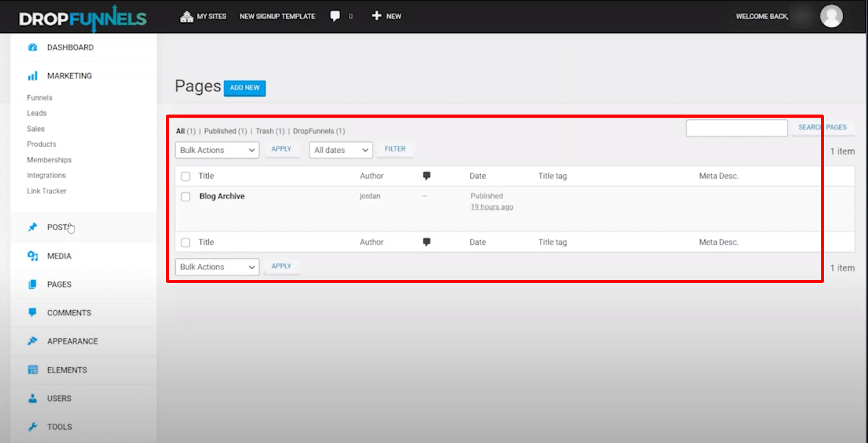Screen dimensions: 868x443
Task: Click the Elements grid icon
Action: click(x=32, y=370)
